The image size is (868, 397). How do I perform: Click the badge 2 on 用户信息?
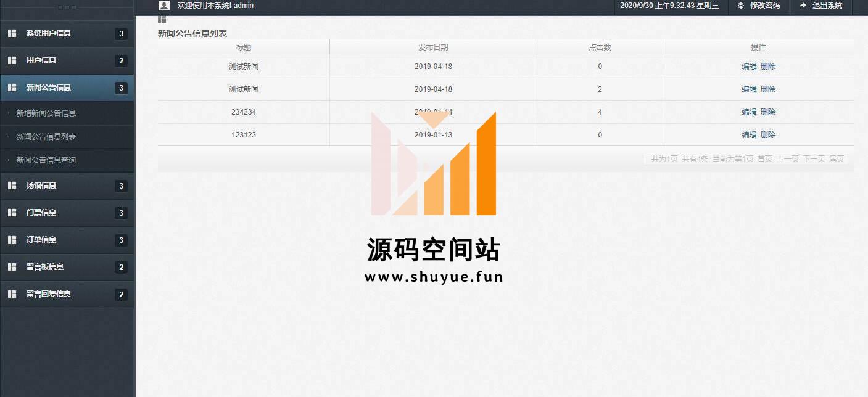coord(121,61)
